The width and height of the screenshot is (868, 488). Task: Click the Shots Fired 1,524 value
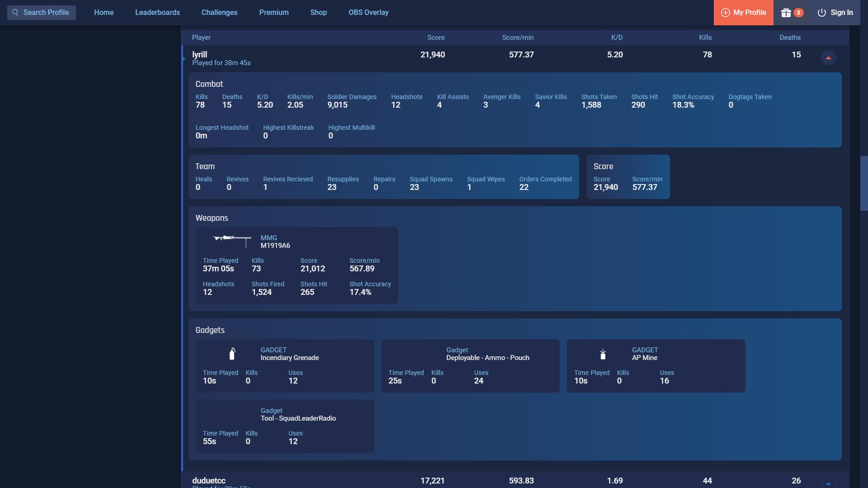(262, 292)
